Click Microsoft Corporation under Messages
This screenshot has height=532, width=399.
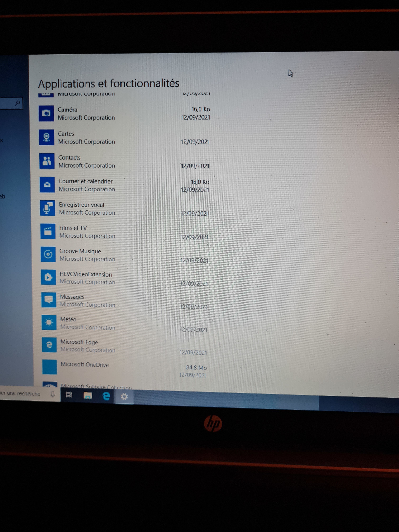point(88,305)
